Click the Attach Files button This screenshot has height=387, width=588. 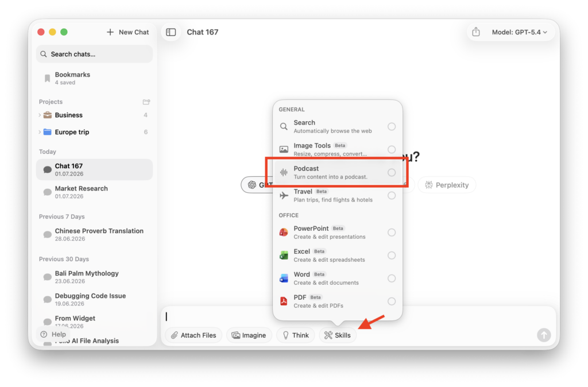pyautogui.click(x=194, y=335)
